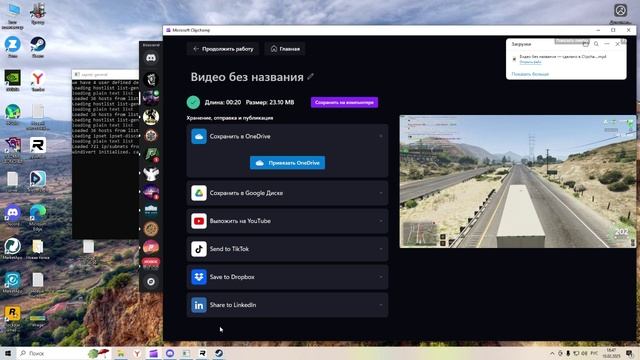The width and height of the screenshot is (640, 360).
Task: Click the Discord icon in the taskbar
Action: click(x=170, y=353)
